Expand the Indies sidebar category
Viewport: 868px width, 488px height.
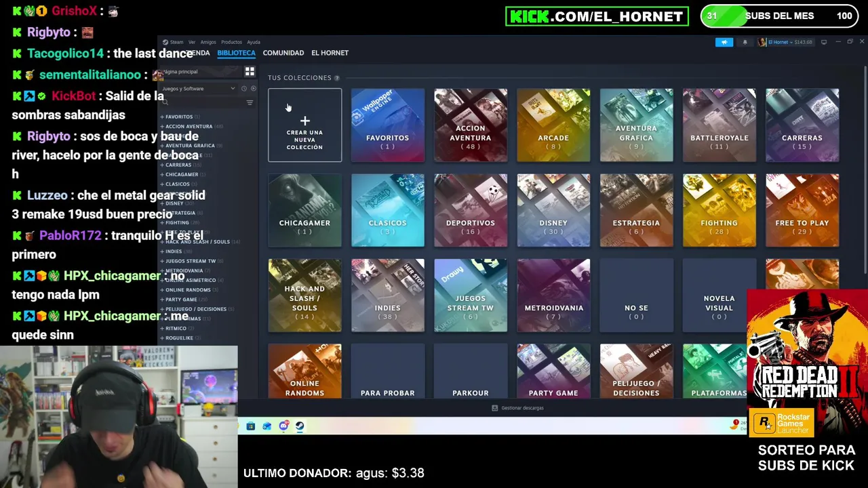coord(162,251)
